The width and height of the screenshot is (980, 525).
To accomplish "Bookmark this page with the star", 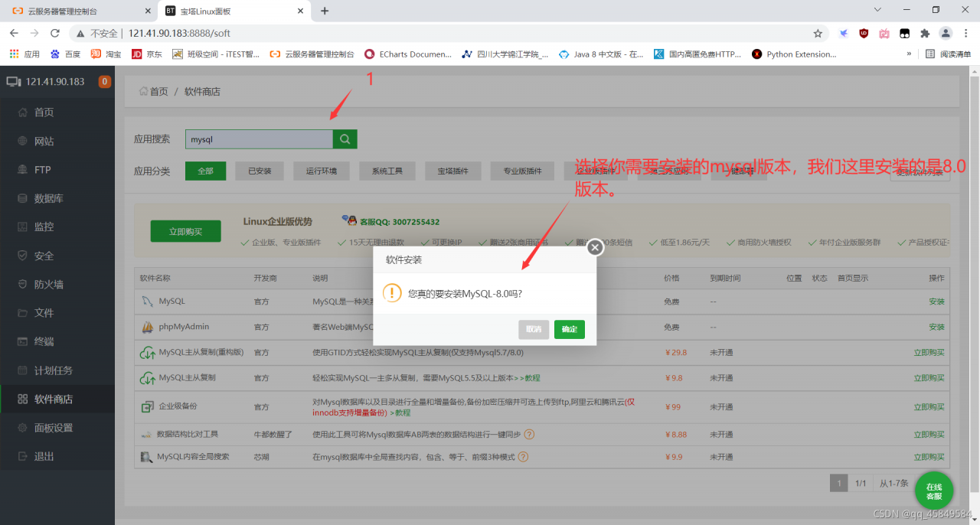I will 818,34.
